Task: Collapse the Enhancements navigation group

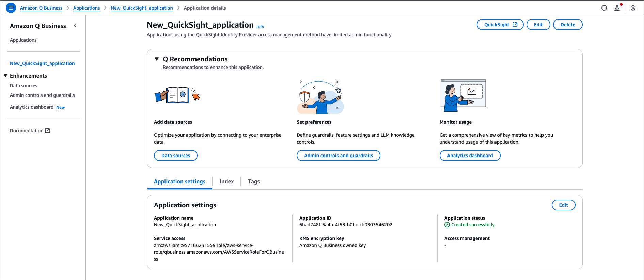Action: 5,76
